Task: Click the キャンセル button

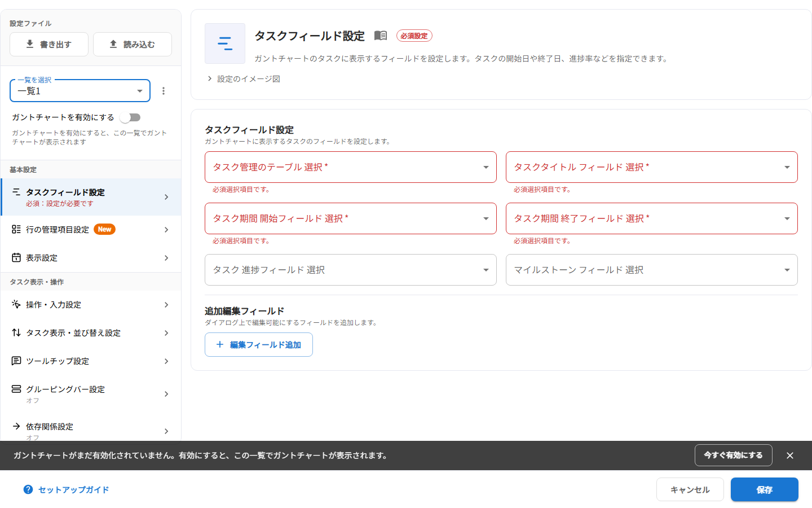Action: (690, 489)
